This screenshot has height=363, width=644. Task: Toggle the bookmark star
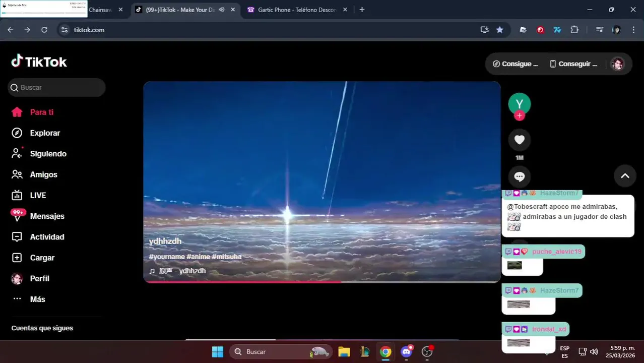click(499, 30)
